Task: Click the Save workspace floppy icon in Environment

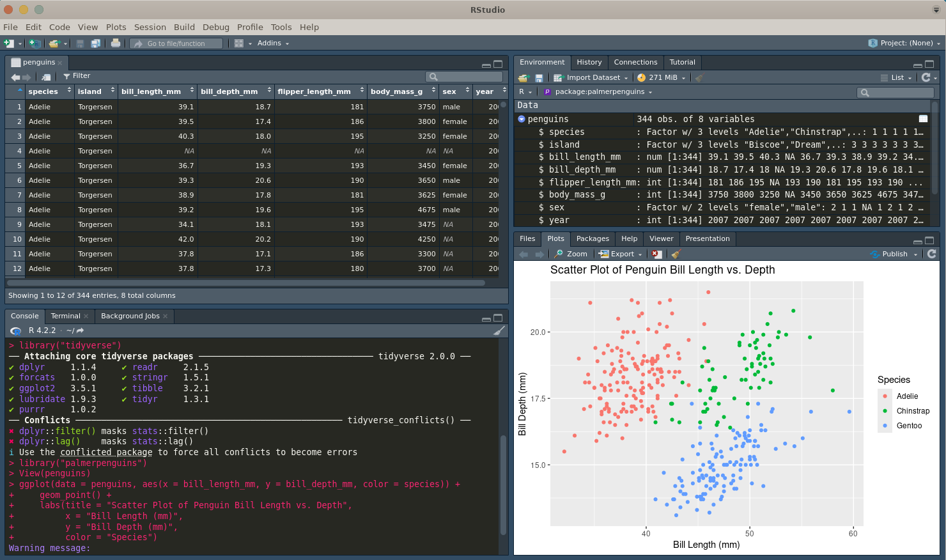Action: point(539,78)
